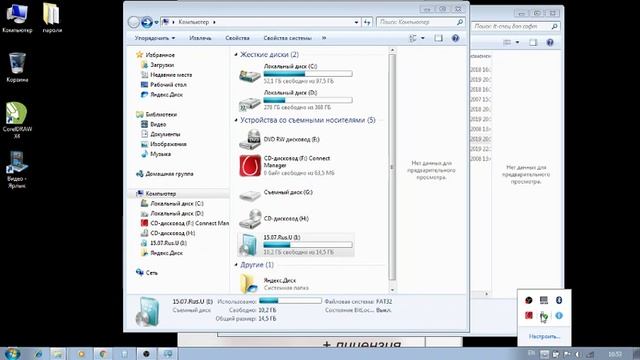Viewport: 640px width, 360px height.
Task: Open Help using the blue question icon
Action: click(x=456, y=38)
